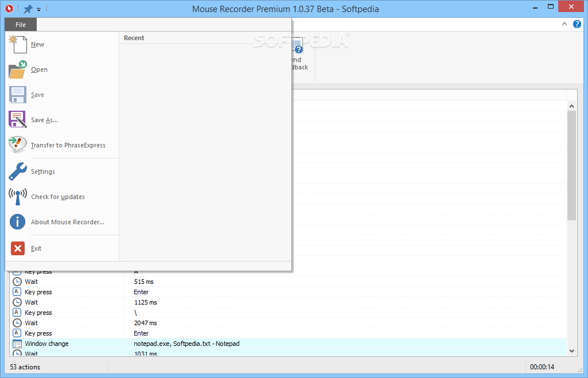Click the red Exit X icon
Viewport: 588px width, 378px height.
(18, 248)
